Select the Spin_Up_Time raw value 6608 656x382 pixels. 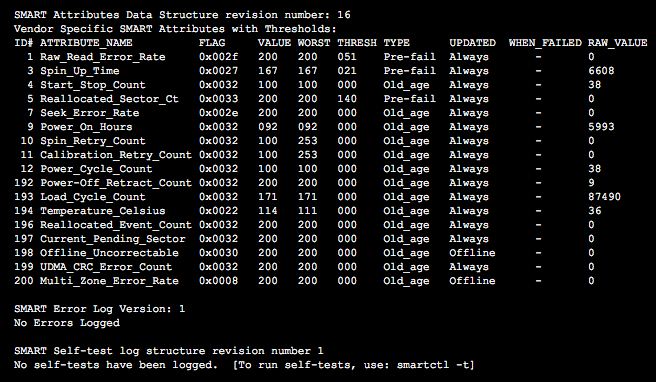tap(601, 71)
